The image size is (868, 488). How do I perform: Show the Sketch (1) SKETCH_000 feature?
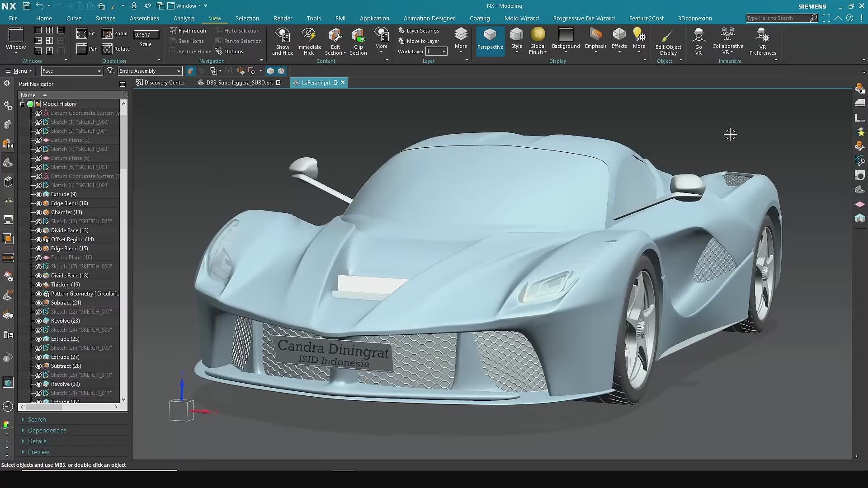[38, 122]
